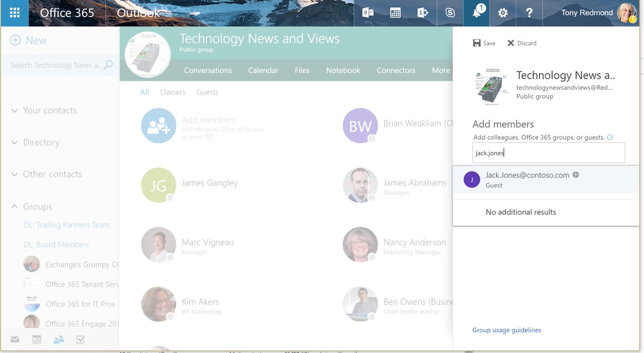Viewport: 644px width, 353px height.
Task: Switch to People module icon
Action: click(x=58, y=340)
